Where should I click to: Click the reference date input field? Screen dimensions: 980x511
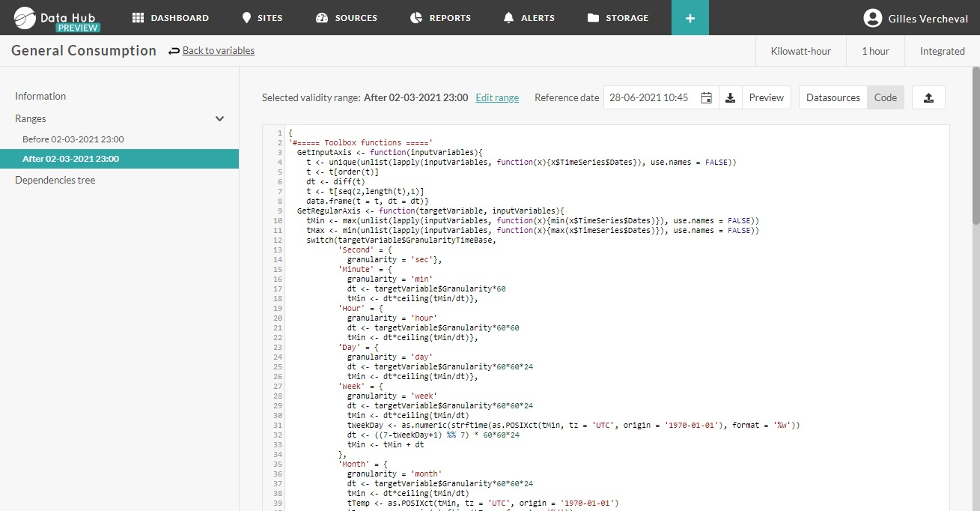(x=648, y=97)
